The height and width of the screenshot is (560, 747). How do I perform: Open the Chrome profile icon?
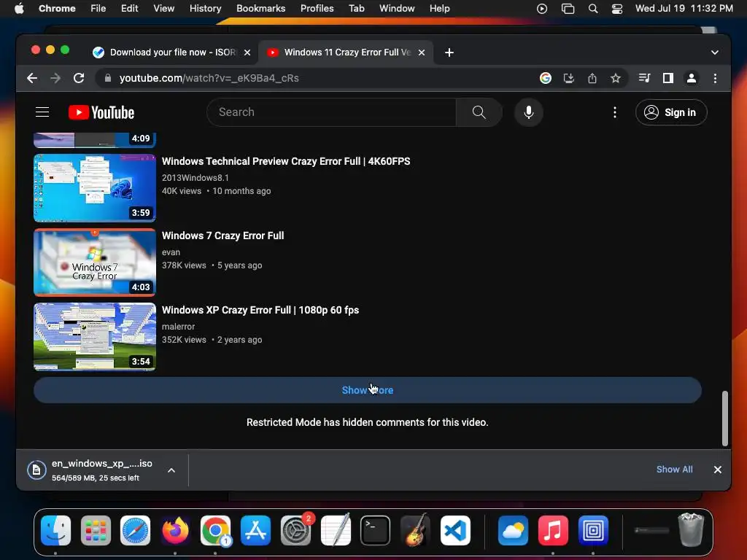pyautogui.click(x=692, y=78)
